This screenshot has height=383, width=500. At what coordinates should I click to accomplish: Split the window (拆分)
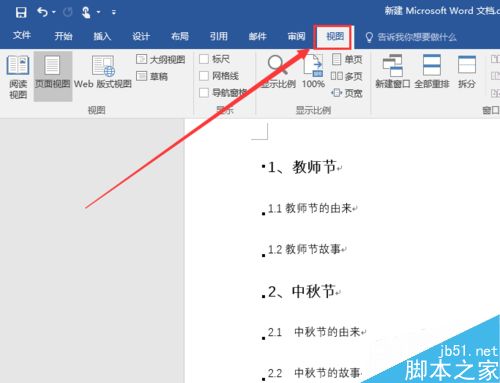(467, 72)
